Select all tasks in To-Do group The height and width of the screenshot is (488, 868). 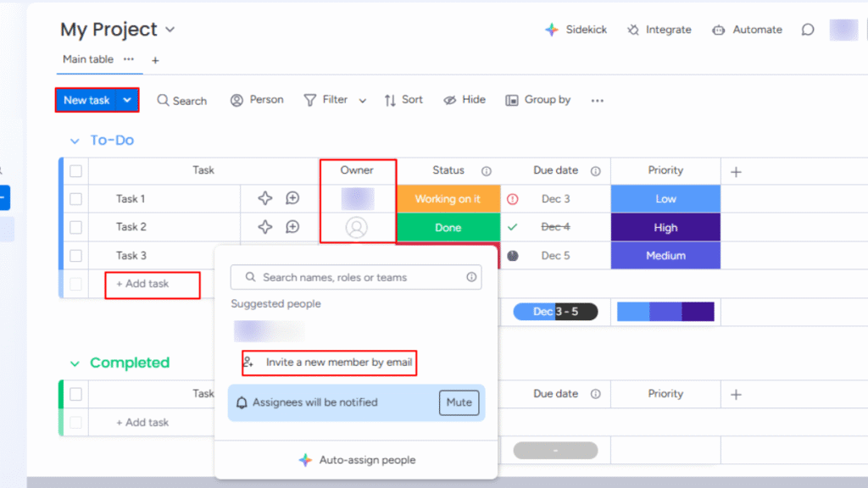click(75, 169)
